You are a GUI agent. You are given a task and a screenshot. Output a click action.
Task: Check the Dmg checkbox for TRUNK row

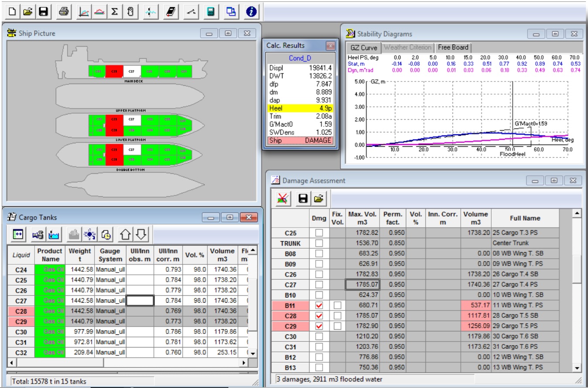point(319,243)
